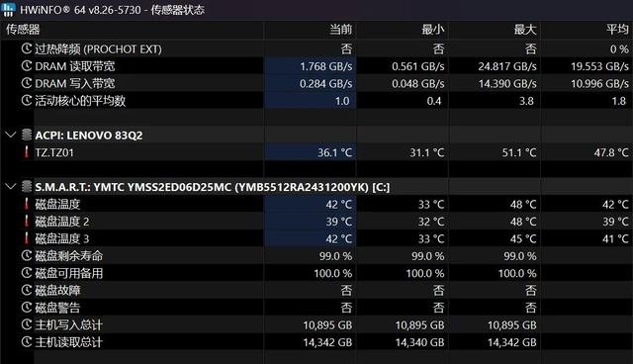The width and height of the screenshot is (633, 364).
Task: Click the 最小 column header
Action: pyautogui.click(x=433, y=30)
